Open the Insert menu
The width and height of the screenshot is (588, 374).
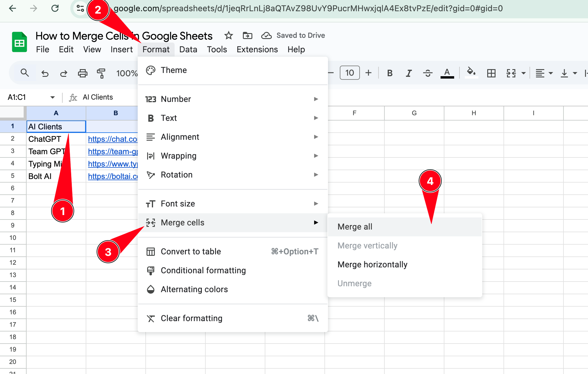click(x=121, y=49)
